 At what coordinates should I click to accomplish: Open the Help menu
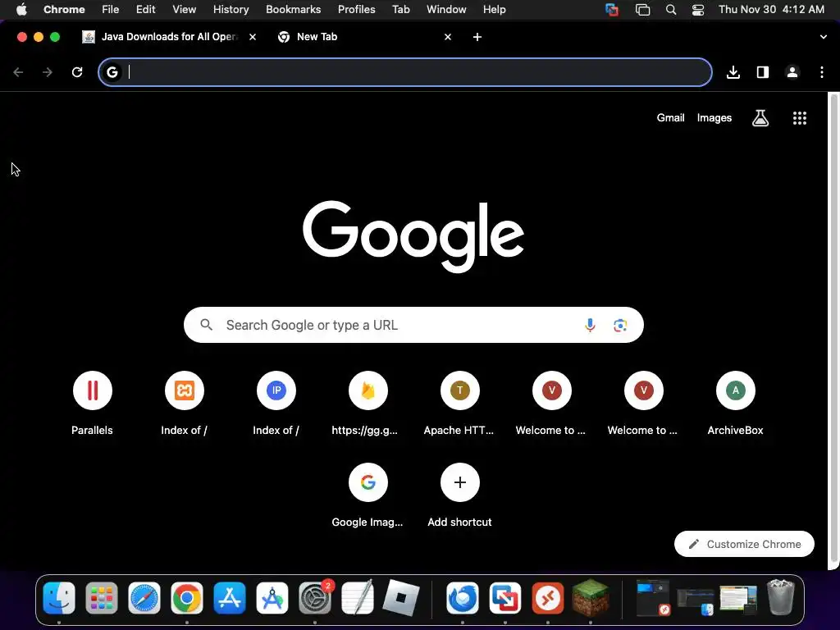tap(495, 10)
